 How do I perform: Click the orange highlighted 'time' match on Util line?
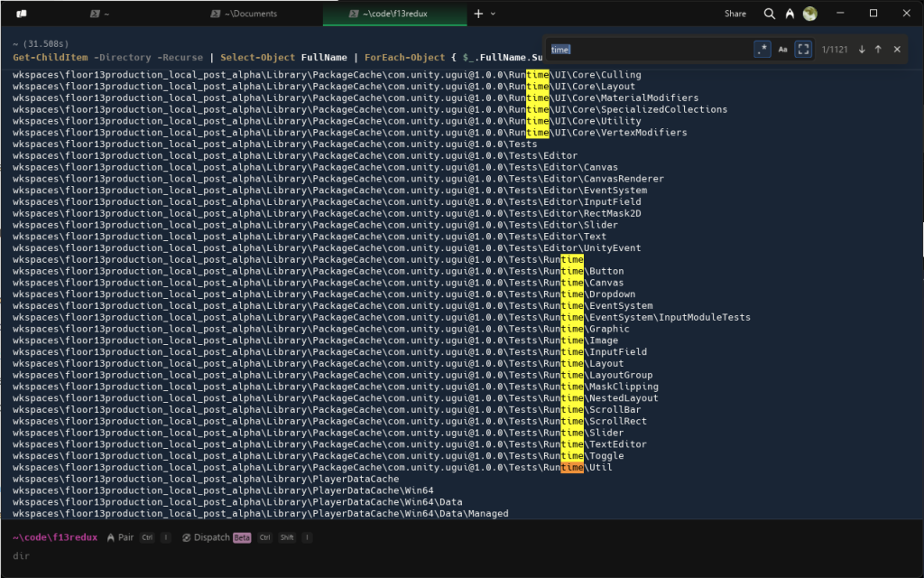(571, 467)
